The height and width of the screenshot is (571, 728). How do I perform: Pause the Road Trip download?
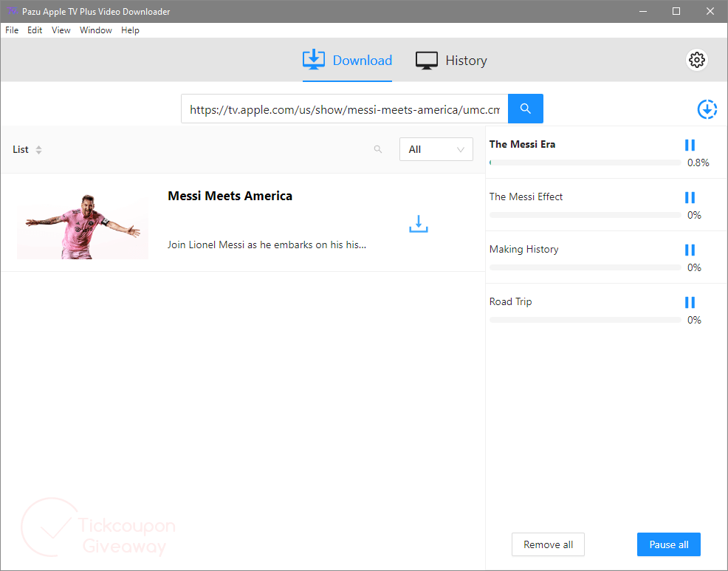[x=690, y=302]
